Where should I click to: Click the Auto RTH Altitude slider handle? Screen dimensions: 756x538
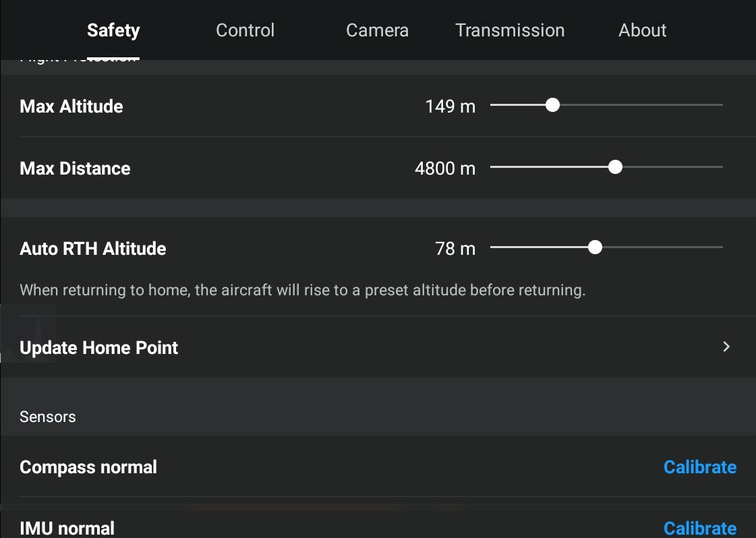tap(595, 247)
